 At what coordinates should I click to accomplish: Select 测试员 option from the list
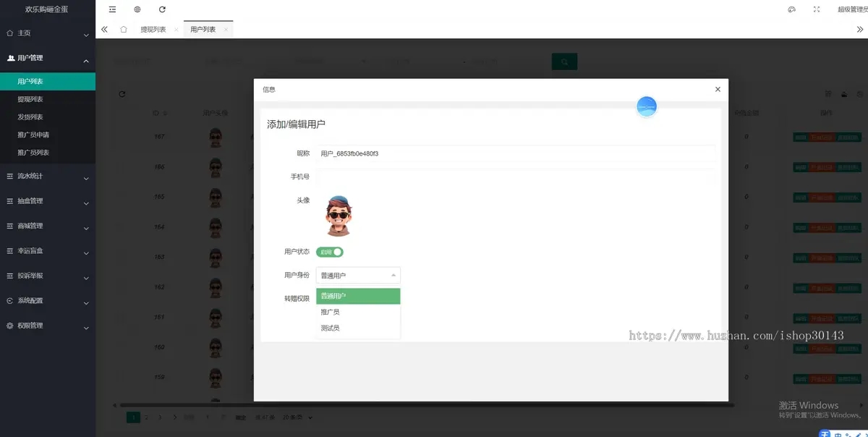(358, 328)
